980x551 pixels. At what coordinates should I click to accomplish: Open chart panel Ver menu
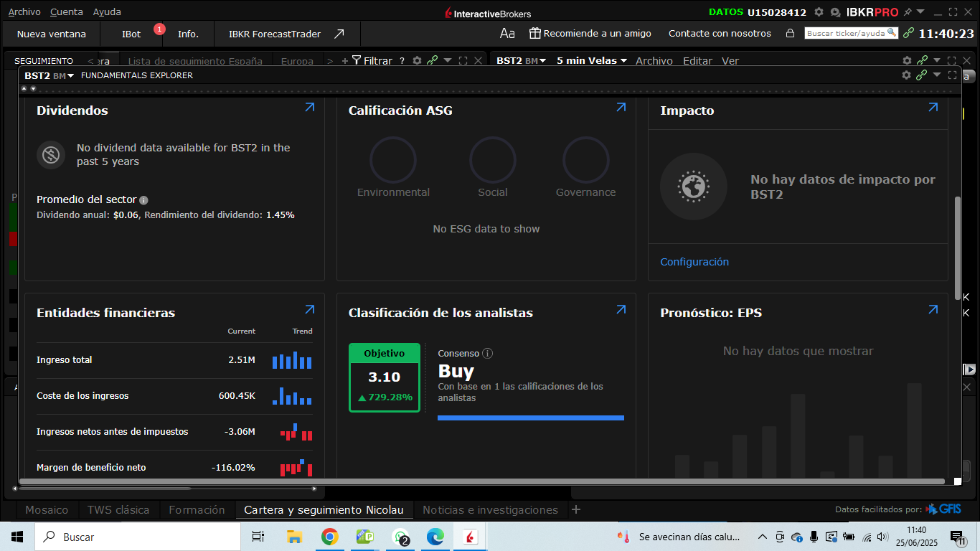click(730, 61)
